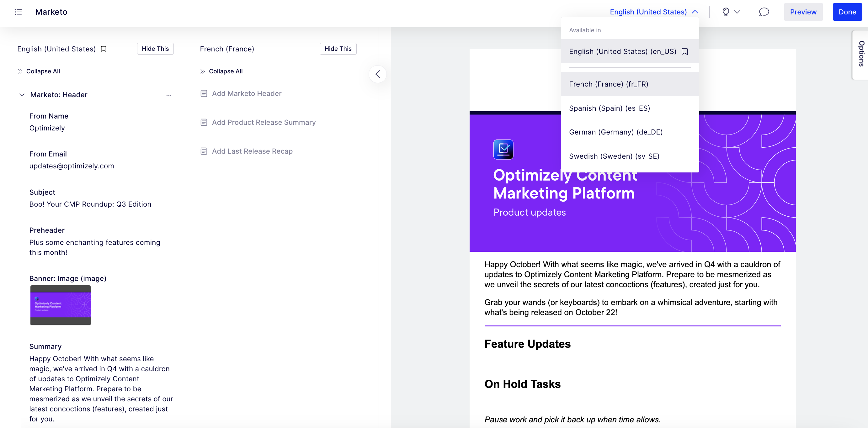Viewport: 868px width, 428px height.
Task: Click the updates@optimizely.com email value
Action: click(x=72, y=166)
